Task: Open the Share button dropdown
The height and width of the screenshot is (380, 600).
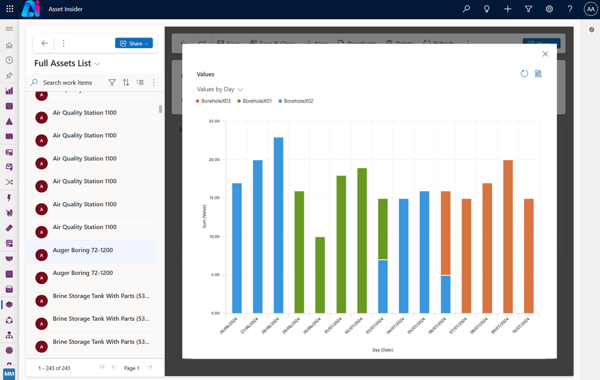Action: tap(134, 43)
